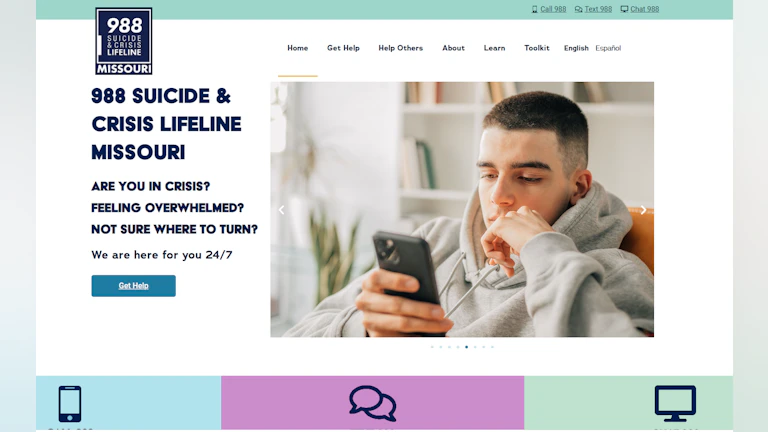Click the phone icon beside Call 988

[534, 9]
